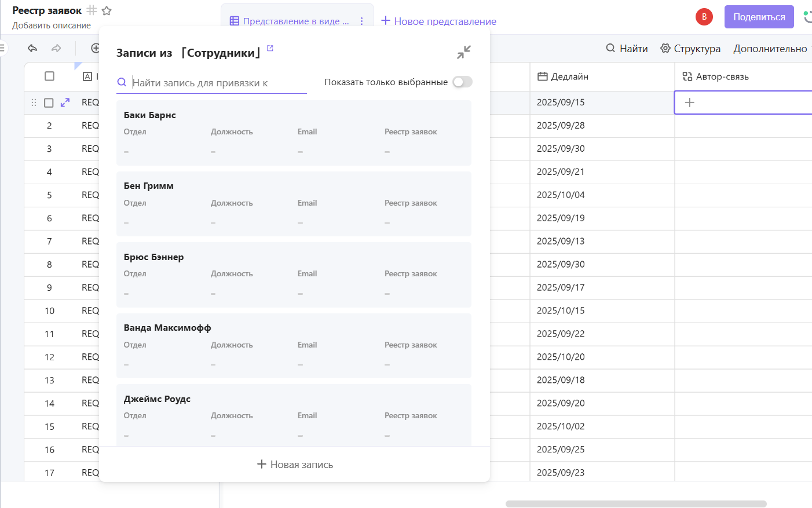
Task: Click the magnifier icon in the record search
Action: pos(122,82)
